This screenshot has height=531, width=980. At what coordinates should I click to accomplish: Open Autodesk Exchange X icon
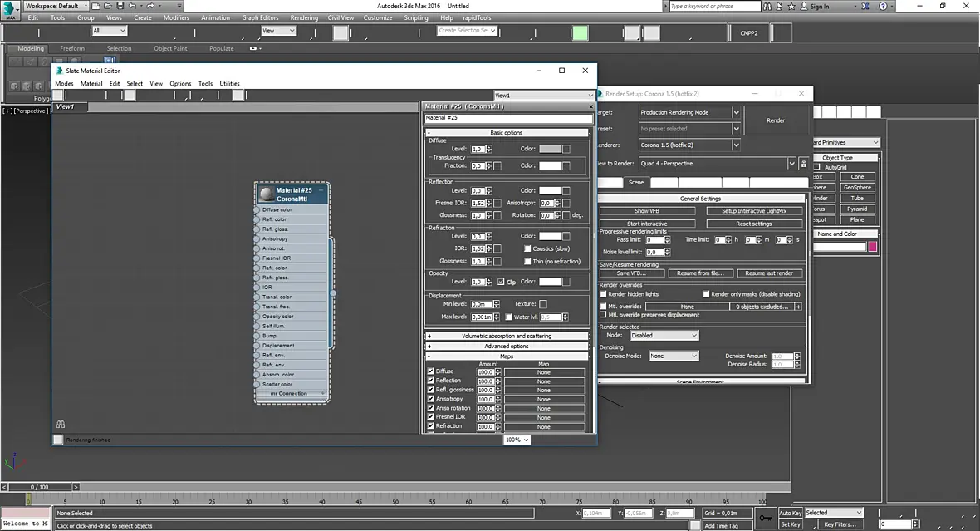click(x=865, y=7)
